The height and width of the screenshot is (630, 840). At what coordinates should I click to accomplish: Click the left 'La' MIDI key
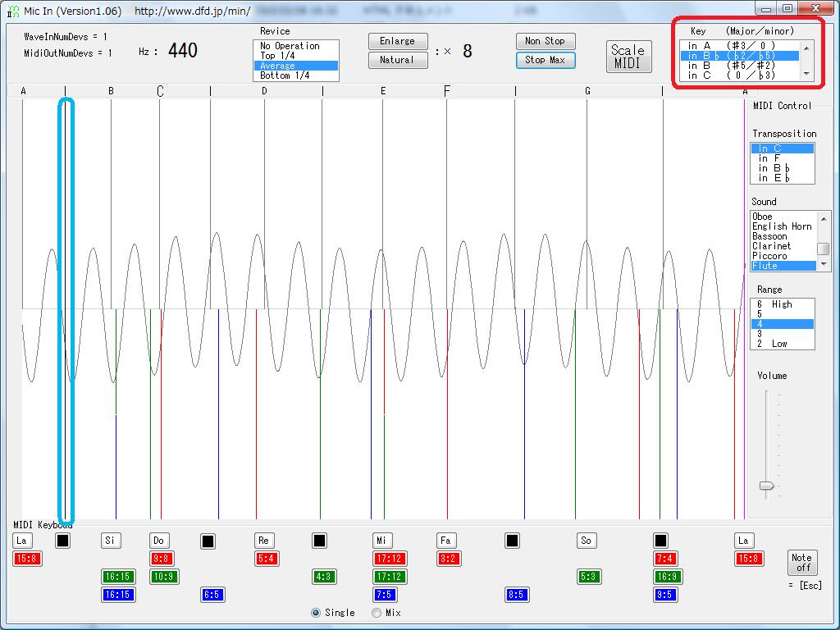tap(21, 540)
